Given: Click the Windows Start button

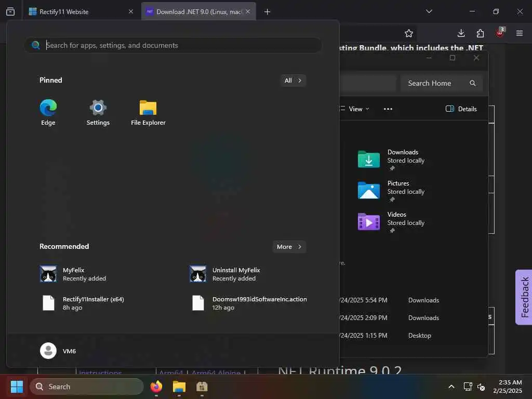Looking at the screenshot, I should pyautogui.click(x=17, y=387).
